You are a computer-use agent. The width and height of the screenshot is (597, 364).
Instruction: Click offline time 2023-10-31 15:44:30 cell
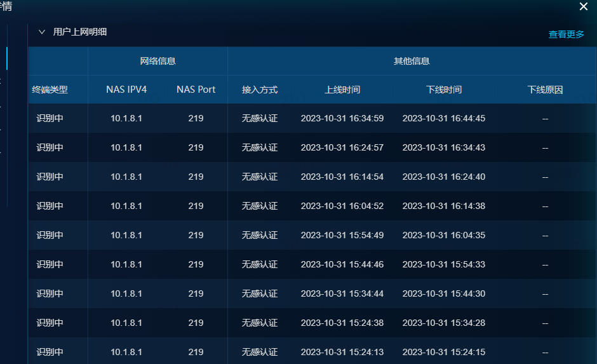444,294
